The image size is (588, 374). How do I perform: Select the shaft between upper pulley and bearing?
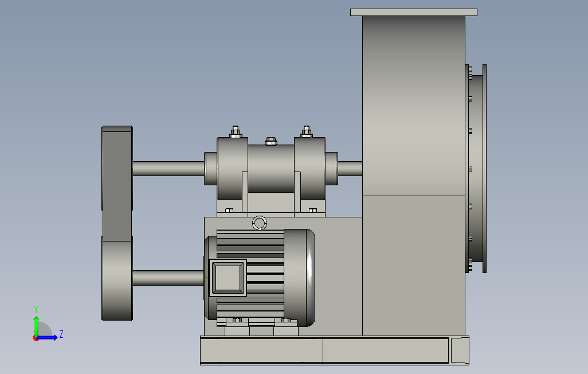168,169
